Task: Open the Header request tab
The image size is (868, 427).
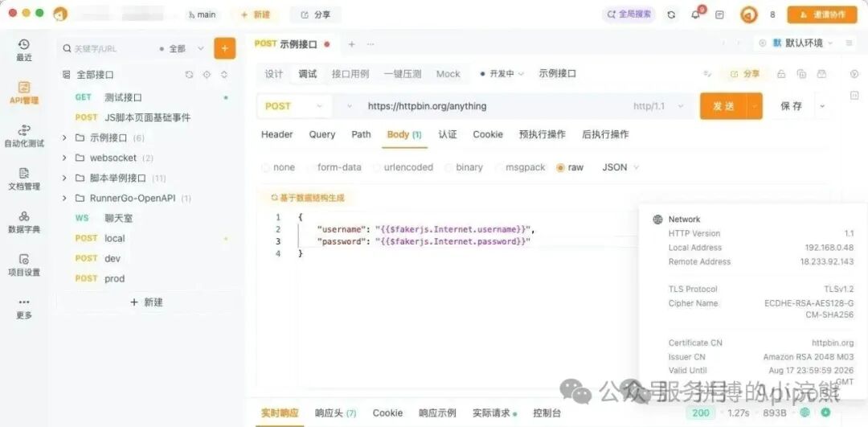Action: 277,134
